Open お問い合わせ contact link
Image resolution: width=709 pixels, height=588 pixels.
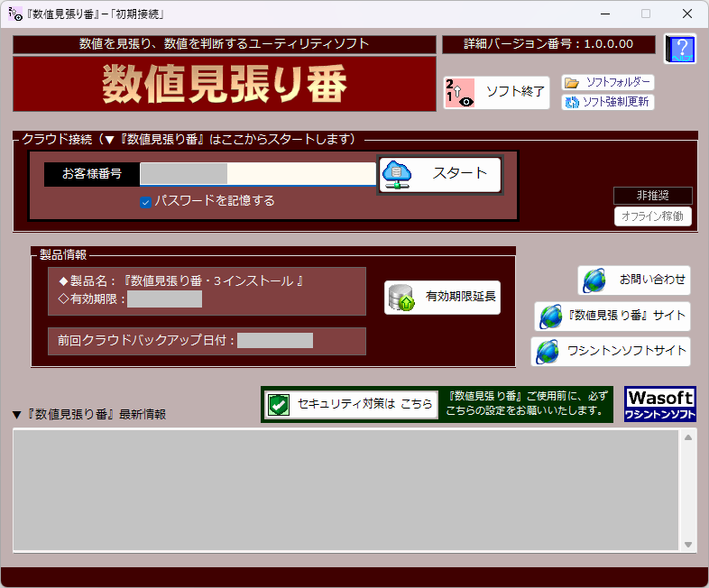(634, 280)
